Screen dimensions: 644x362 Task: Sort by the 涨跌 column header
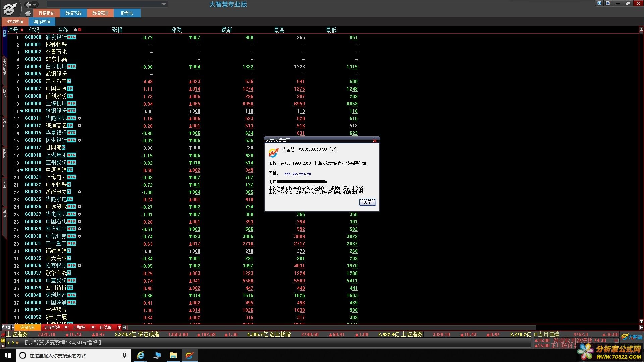[x=176, y=30]
